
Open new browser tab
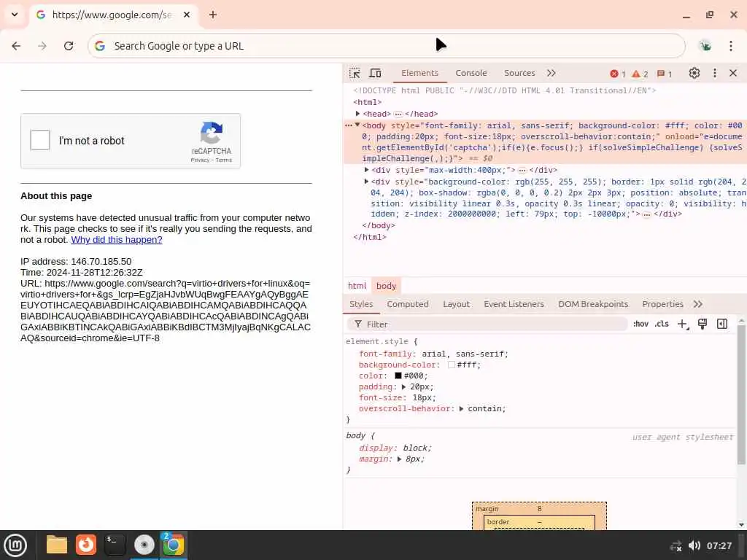point(213,15)
